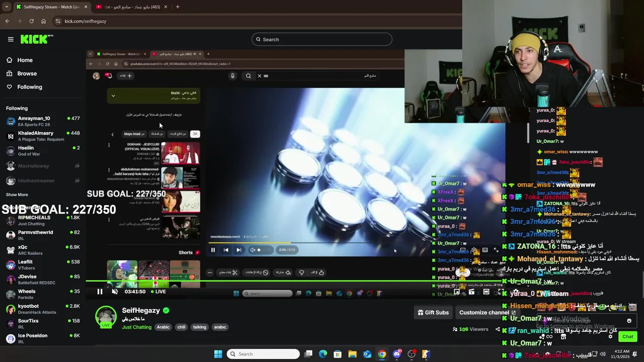Click the browser home button
The image size is (644, 362).
(x=43, y=21)
